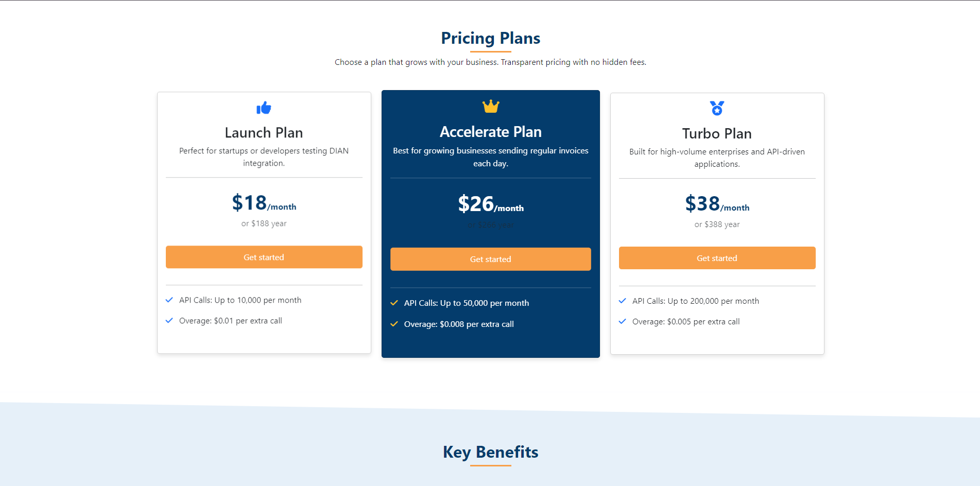The height and width of the screenshot is (486, 980).
Task: Click the checkmark beside 'Overage: $0.005 per extra call'
Action: (622, 321)
